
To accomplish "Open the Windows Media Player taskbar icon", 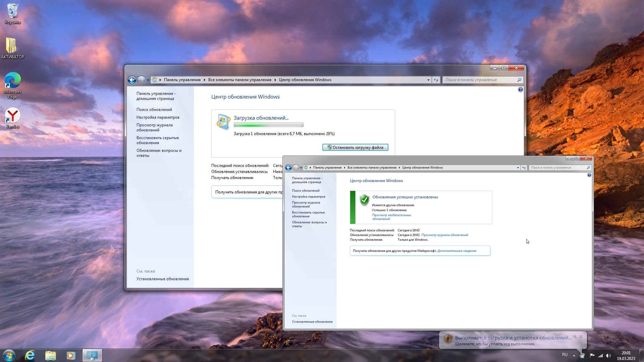I will click(71, 355).
